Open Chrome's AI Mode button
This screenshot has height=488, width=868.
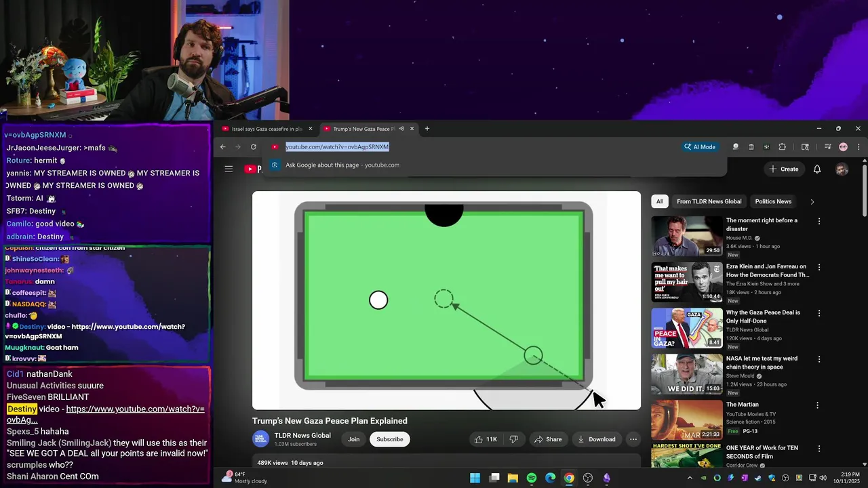[x=701, y=146]
